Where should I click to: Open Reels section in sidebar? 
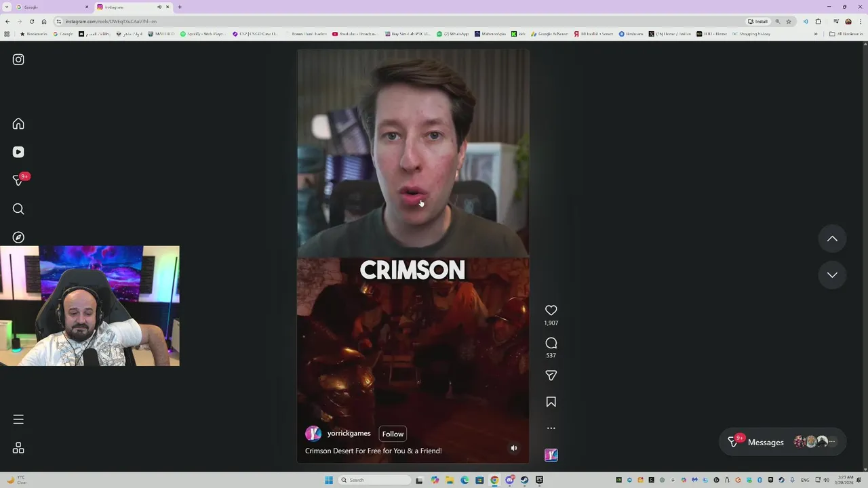[x=18, y=152]
